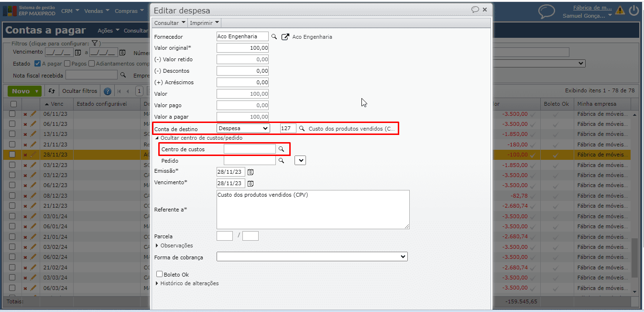
Task: Open second Vencimento filter calendar icon
Action: point(122,52)
